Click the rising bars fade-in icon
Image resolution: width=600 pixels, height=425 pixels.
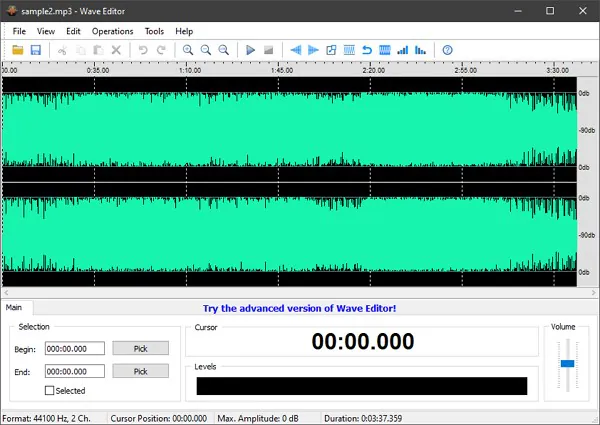coord(403,50)
